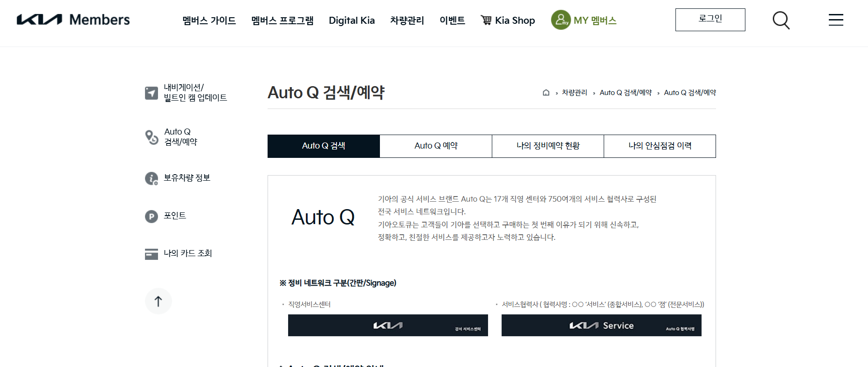868x367 pixels.
Task: Open 내비게이션/빌트인 캠 업데이트 sidebar link
Action: click(195, 93)
